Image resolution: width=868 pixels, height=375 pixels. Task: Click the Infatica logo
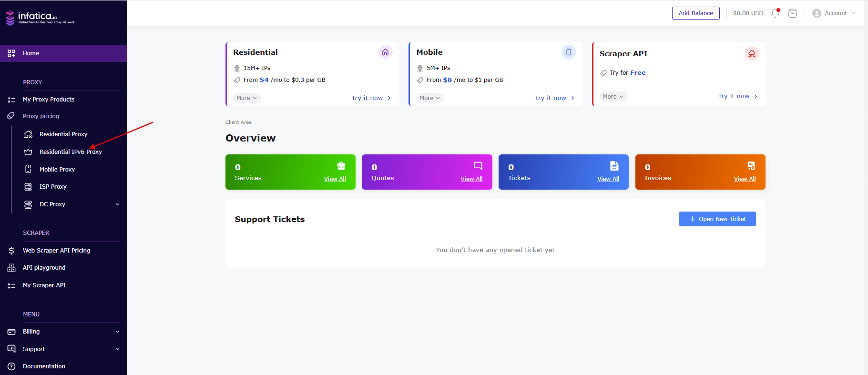pyautogui.click(x=40, y=18)
